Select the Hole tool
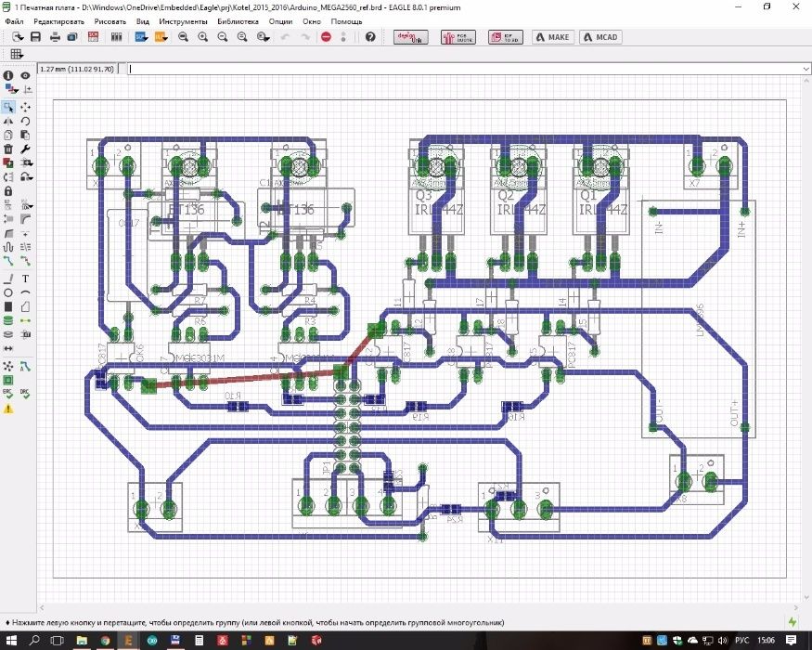 pyautogui.click(x=8, y=335)
